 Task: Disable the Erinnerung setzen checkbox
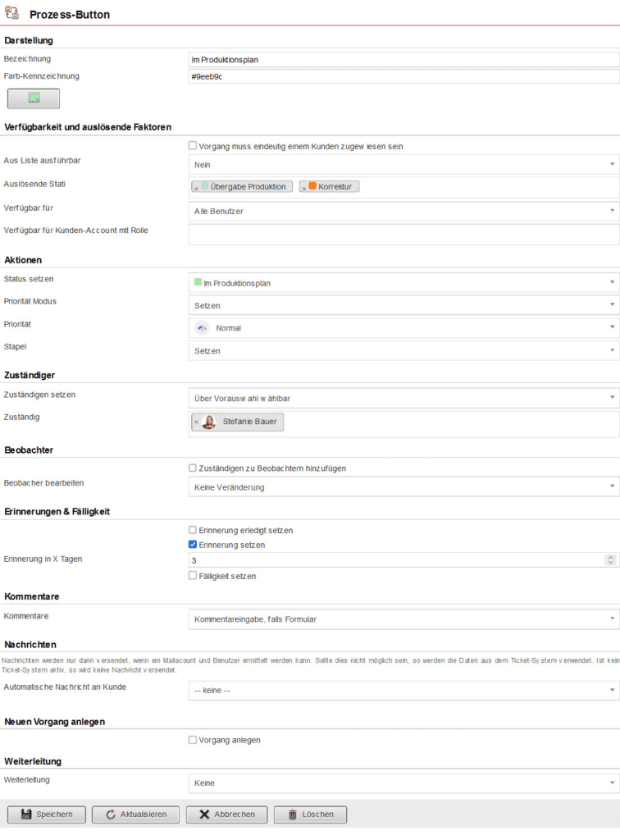coord(192,545)
